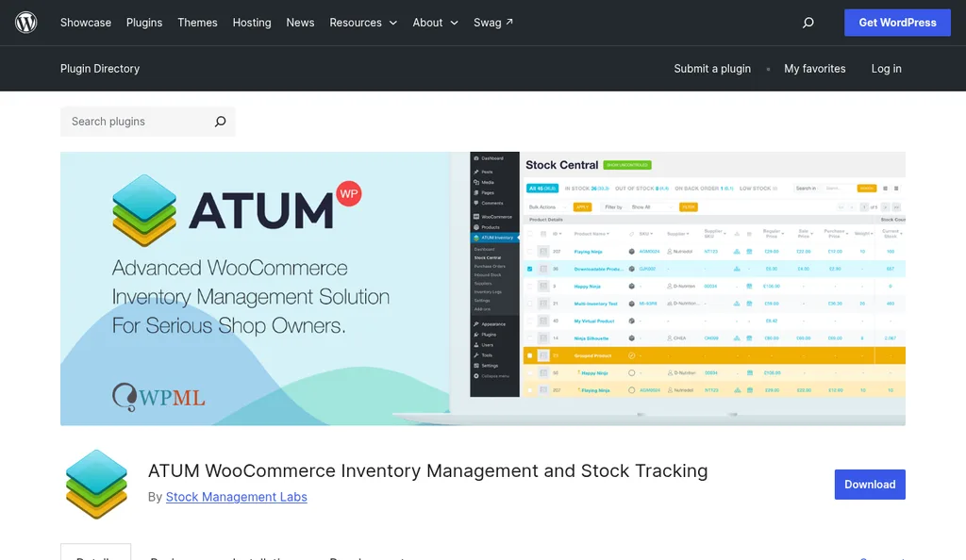Click the WordPress logo icon

point(25,23)
